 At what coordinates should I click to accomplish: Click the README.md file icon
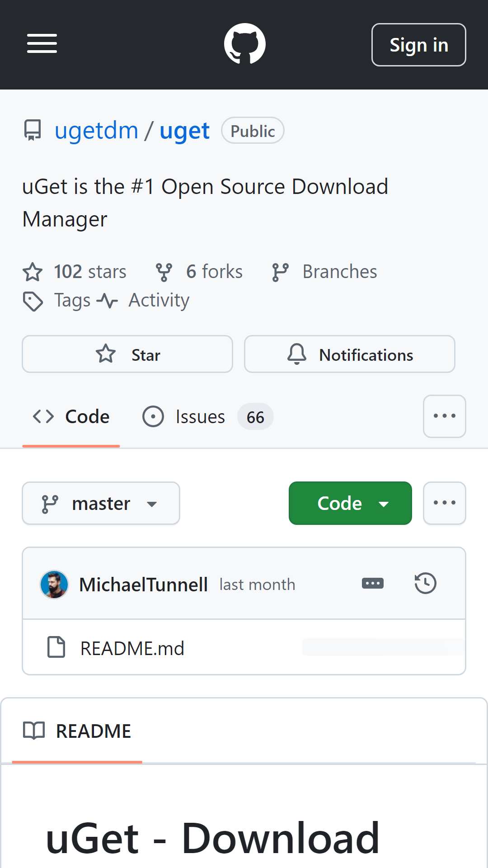click(x=56, y=647)
